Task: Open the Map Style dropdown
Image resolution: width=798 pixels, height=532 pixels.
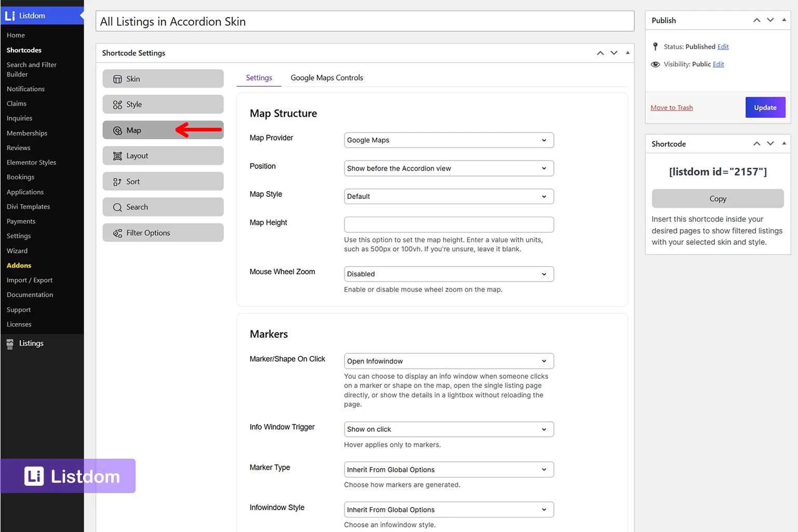Action: 449,196
